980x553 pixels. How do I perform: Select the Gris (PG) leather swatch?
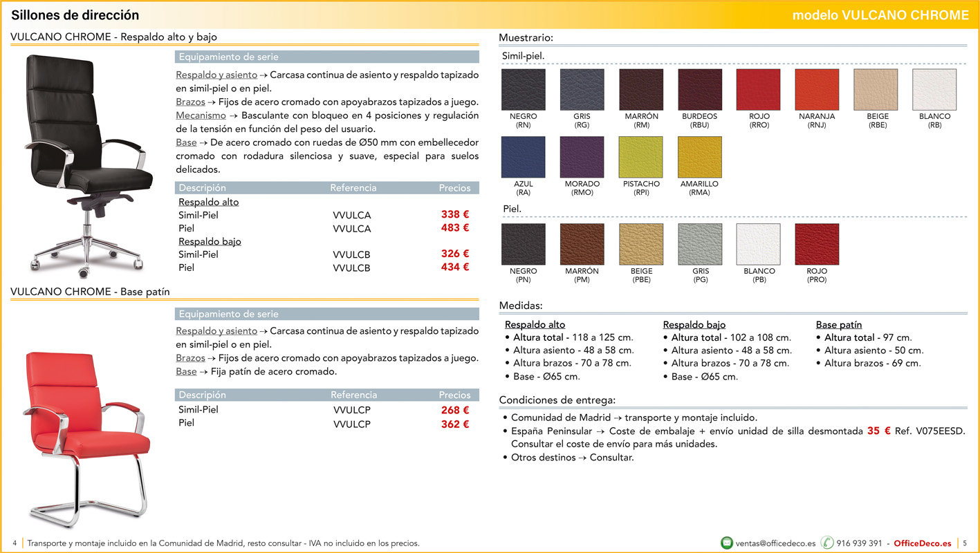pos(700,244)
